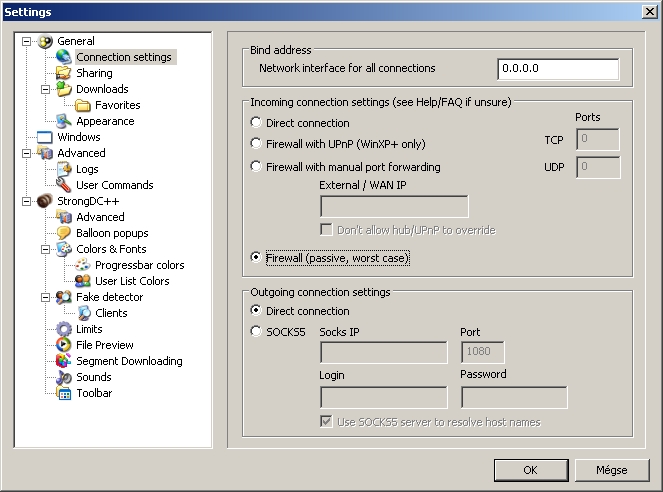Collapse the Fake detector tree node

point(45,297)
